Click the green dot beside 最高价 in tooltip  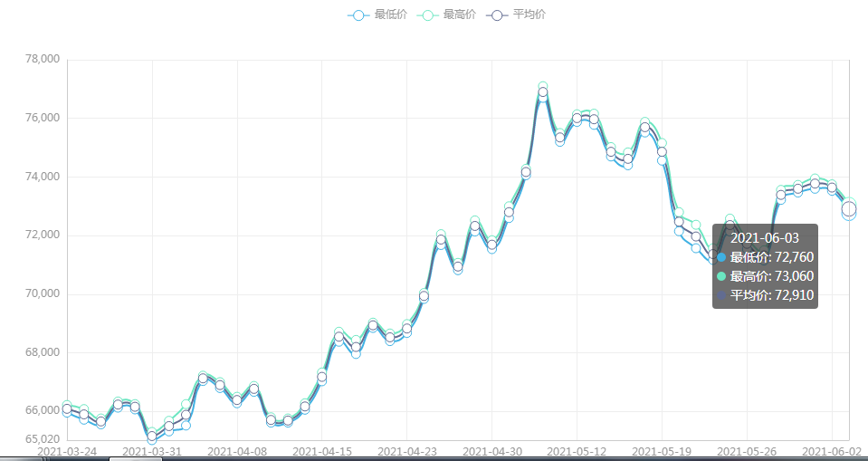coord(721,276)
